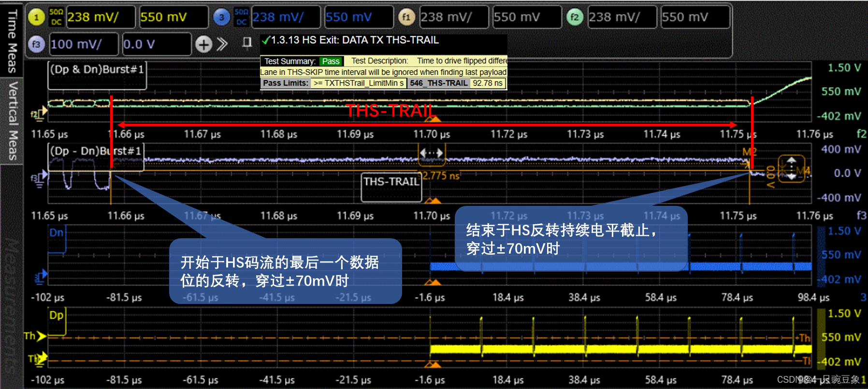Select the THS-TRAIL label box in f3 grid
Screen dimensions: 868x389
(x=391, y=187)
